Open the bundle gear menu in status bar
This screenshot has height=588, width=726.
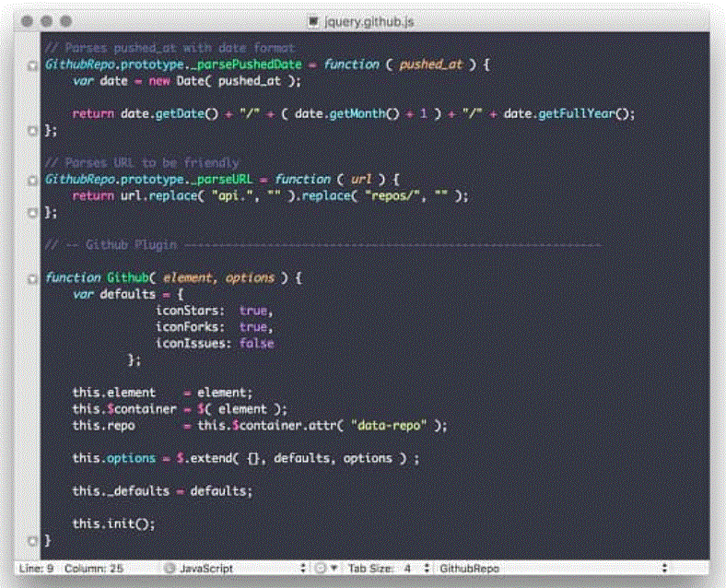325,568
